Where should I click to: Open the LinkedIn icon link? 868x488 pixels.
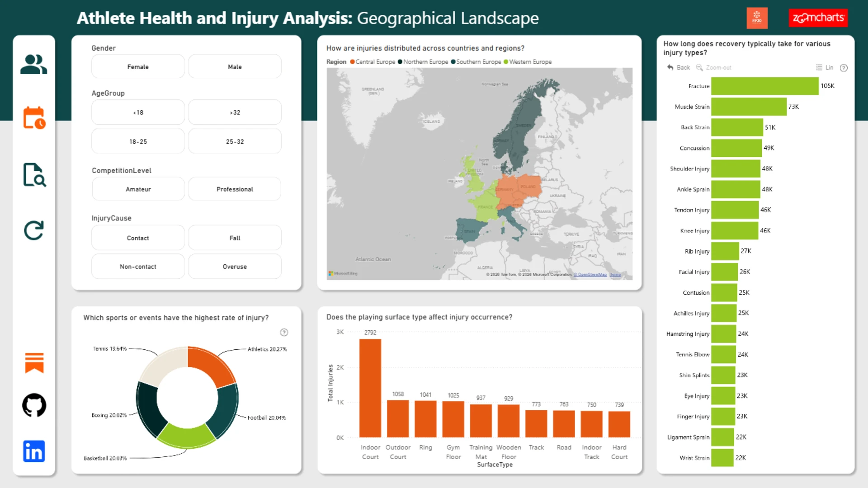click(x=34, y=451)
